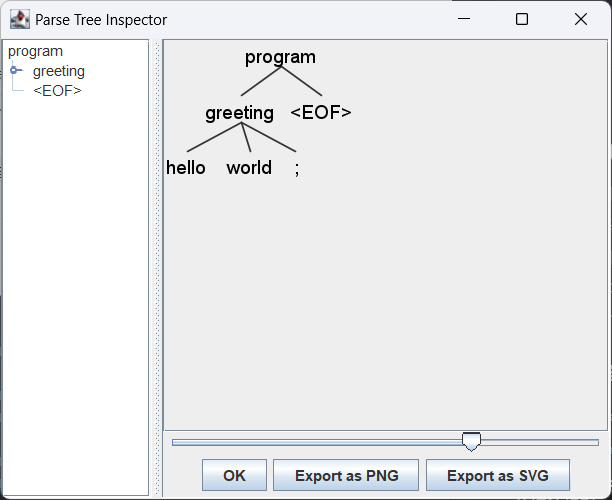Click the hello leaf in parse diagram
612x500 pixels.
pyautogui.click(x=186, y=168)
